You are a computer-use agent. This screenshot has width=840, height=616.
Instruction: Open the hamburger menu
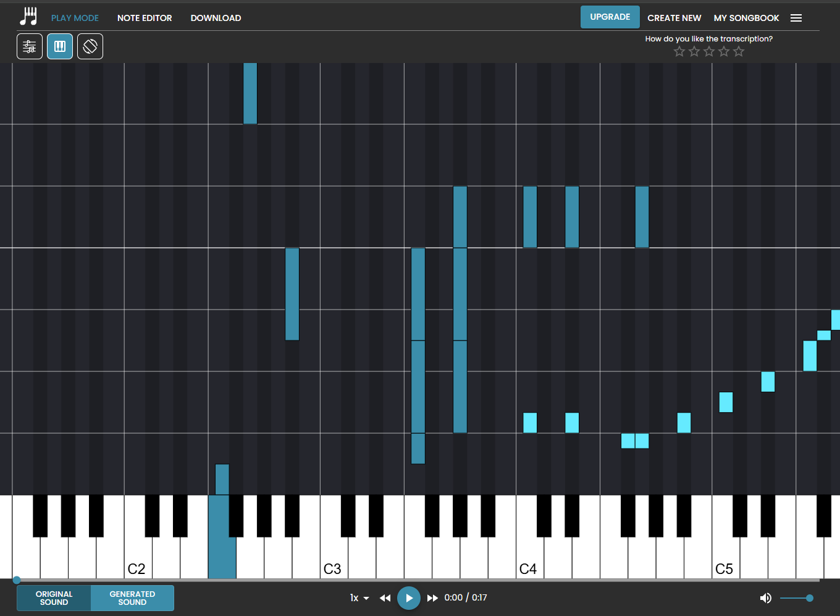point(796,18)
